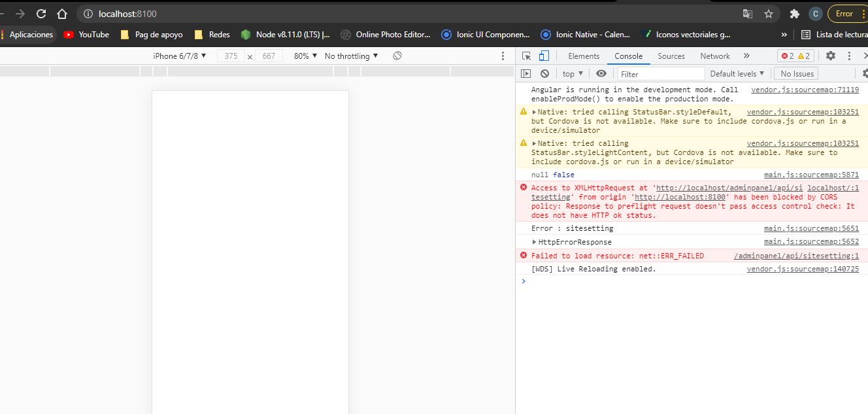Open the Extensions puzzle icon

[x=794, y=14]
